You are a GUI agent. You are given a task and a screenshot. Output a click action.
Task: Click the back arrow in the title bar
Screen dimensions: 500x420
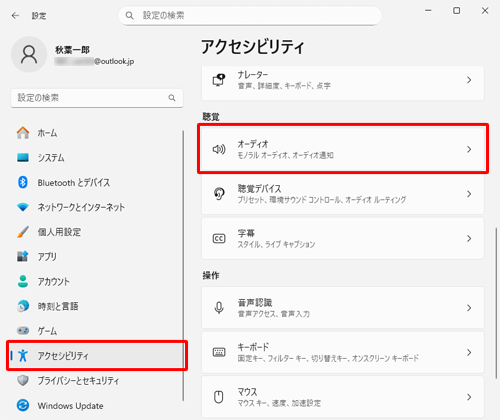tap(15, 15)
